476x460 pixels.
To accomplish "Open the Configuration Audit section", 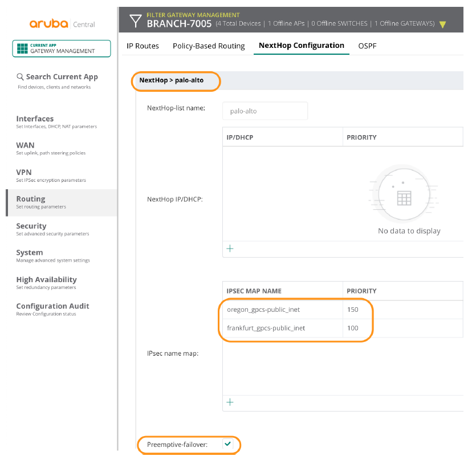I will click(52, 306).
